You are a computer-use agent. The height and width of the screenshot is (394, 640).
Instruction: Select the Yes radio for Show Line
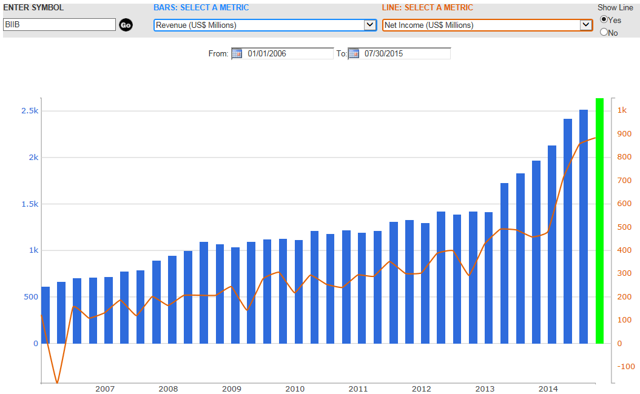pyautogui.click(x=603, y=19)
